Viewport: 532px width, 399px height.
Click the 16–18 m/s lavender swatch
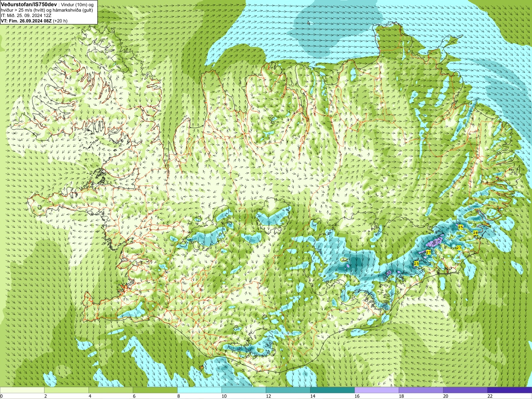377,390
